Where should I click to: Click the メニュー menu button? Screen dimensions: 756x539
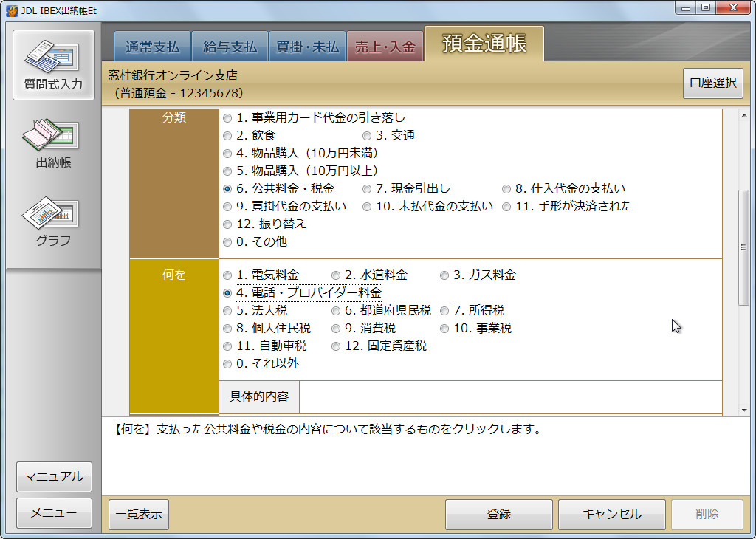click(54, 513)
